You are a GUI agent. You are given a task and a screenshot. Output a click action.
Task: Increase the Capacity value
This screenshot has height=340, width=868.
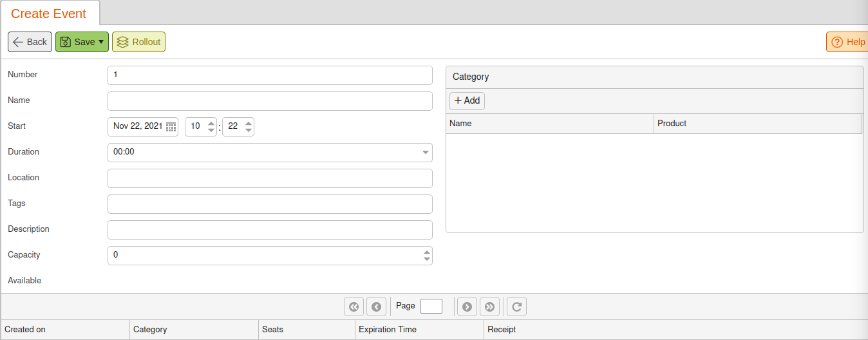point(426,252)
